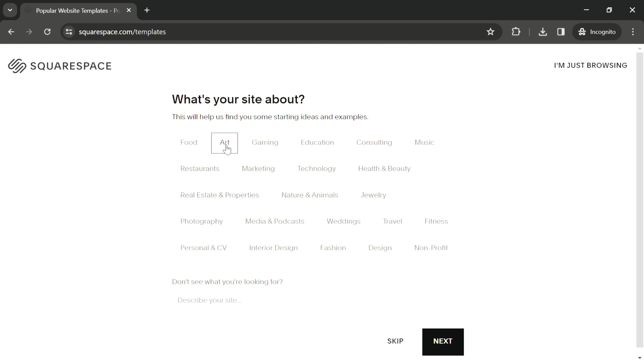Open the tab search dropdown
Viewport: 644px width, 362px height.
point(10,10)
